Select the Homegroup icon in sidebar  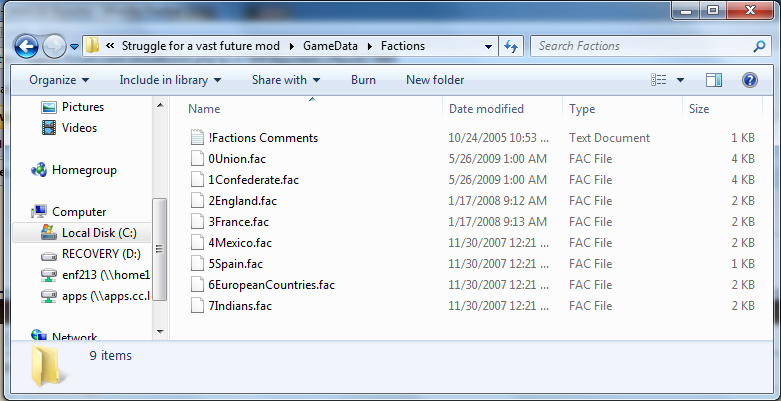click(40, 170)
